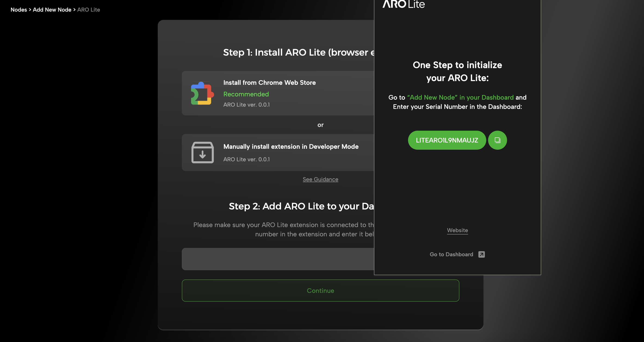
Task: Go to Add New Node in the breadcrumb
Action: click(52, 10)
